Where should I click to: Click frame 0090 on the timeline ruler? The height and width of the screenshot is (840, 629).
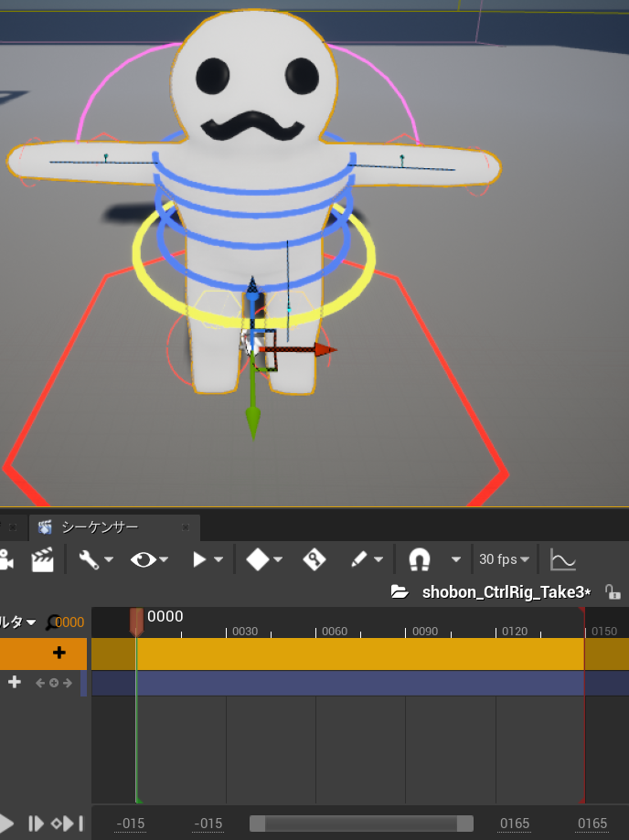425,631
